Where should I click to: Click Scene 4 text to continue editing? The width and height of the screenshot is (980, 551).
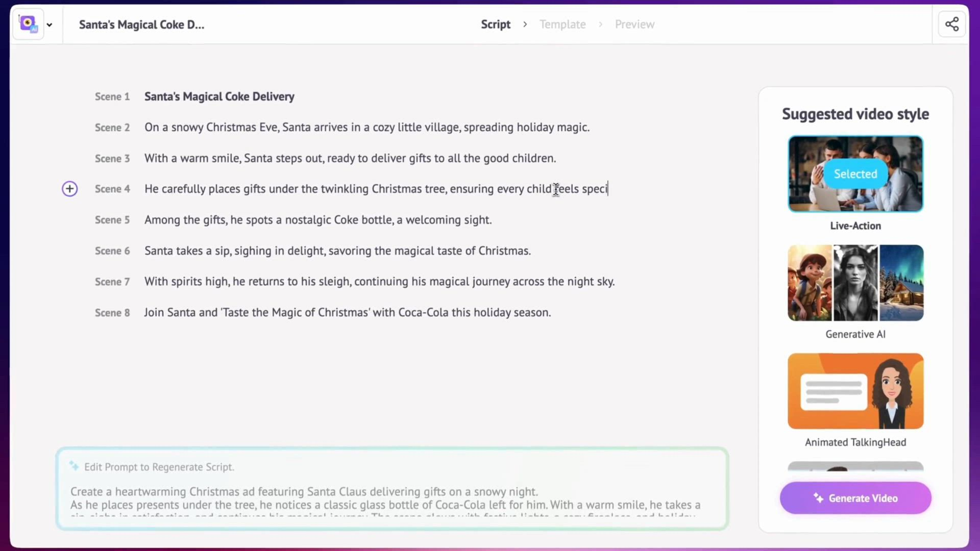coord(375,189)
